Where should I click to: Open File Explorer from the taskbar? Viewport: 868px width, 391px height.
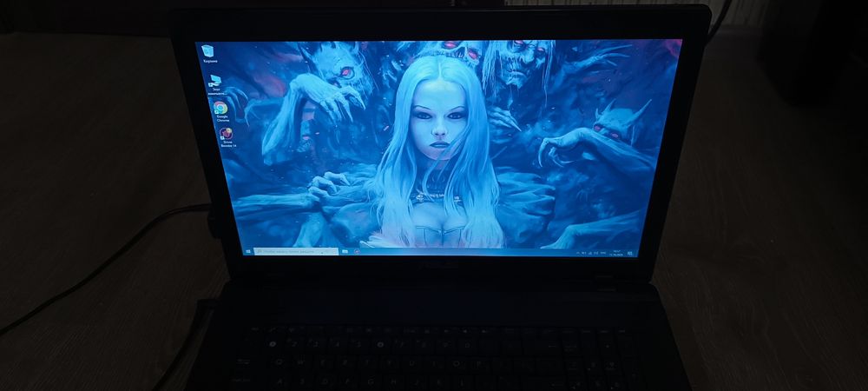coord(345,251)
